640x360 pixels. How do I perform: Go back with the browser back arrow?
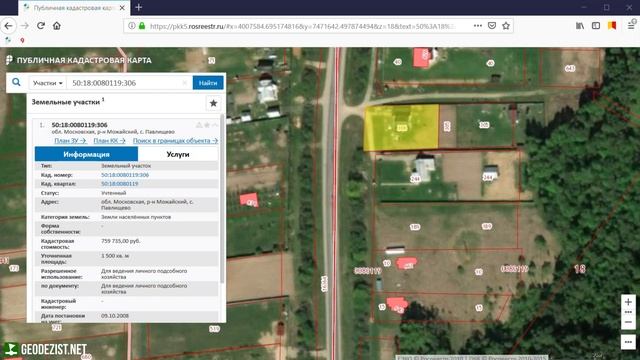(9, 26)
